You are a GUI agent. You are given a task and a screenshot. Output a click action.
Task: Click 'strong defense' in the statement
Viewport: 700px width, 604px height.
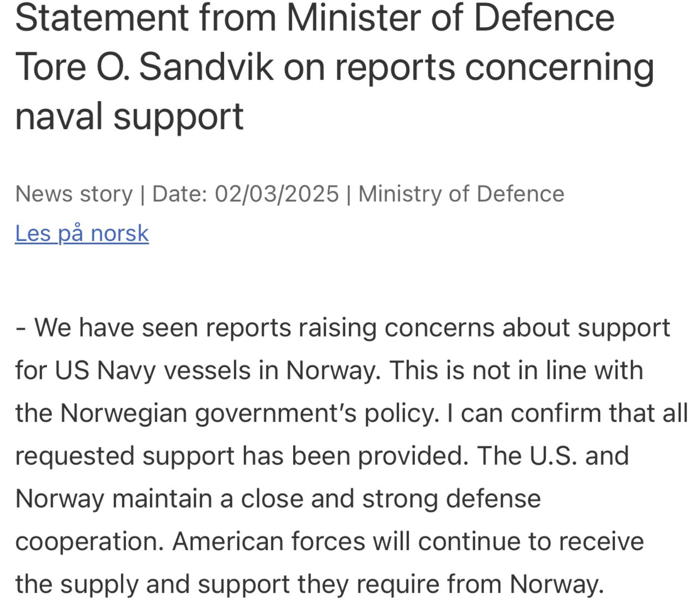tap(452, 499)
